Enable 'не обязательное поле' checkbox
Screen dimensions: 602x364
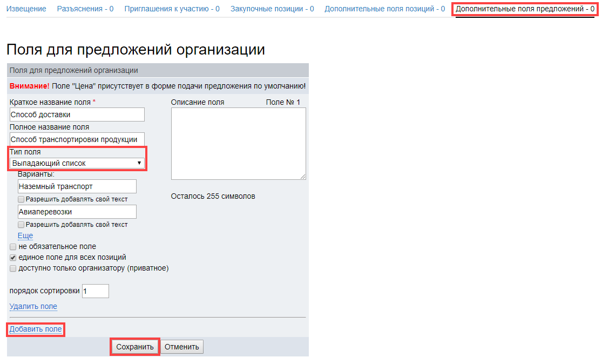(12, 247)
